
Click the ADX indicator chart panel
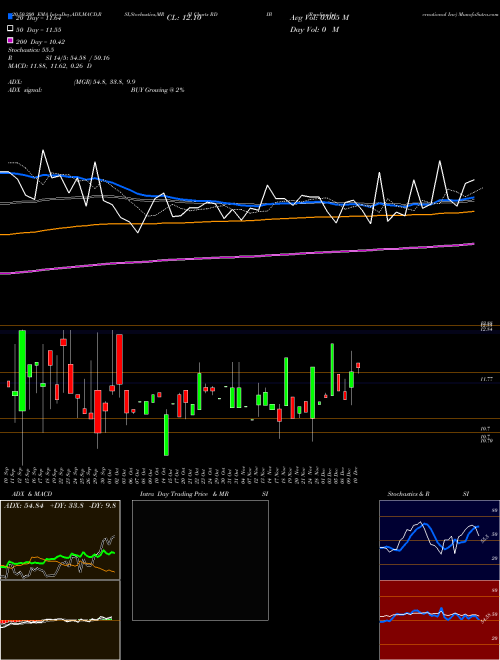point(60,540)
